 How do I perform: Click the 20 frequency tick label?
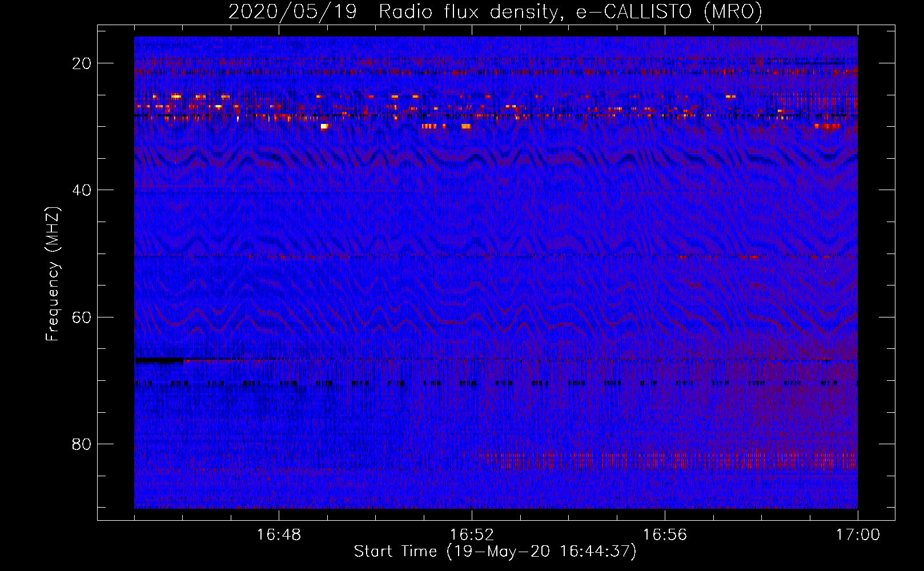pyautogui.click(x=82, y=63)
